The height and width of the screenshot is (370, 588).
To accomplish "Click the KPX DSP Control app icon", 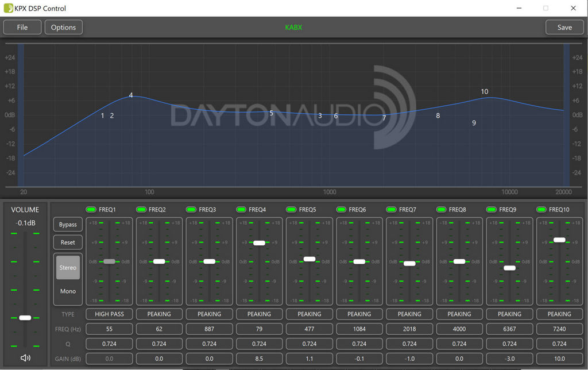I will pos(8,8).
